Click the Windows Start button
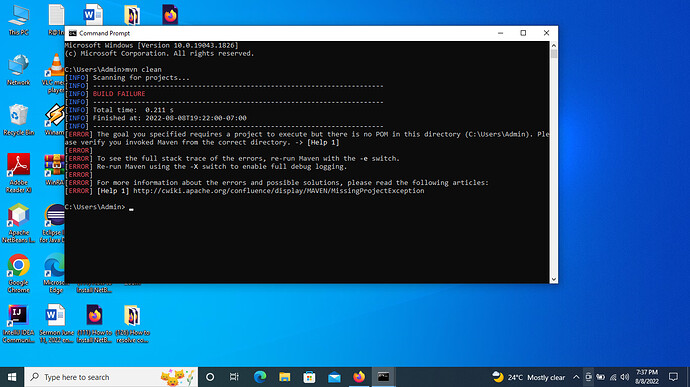 (x=12, y=377)
